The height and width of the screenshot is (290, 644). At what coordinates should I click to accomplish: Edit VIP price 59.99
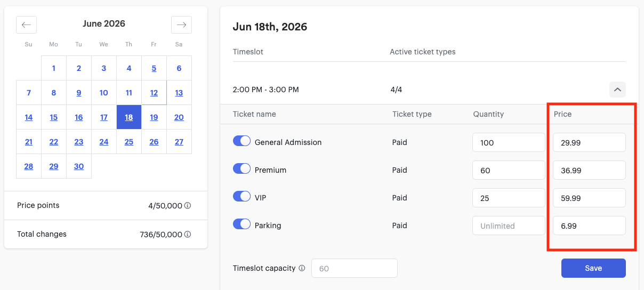[589, 198]
